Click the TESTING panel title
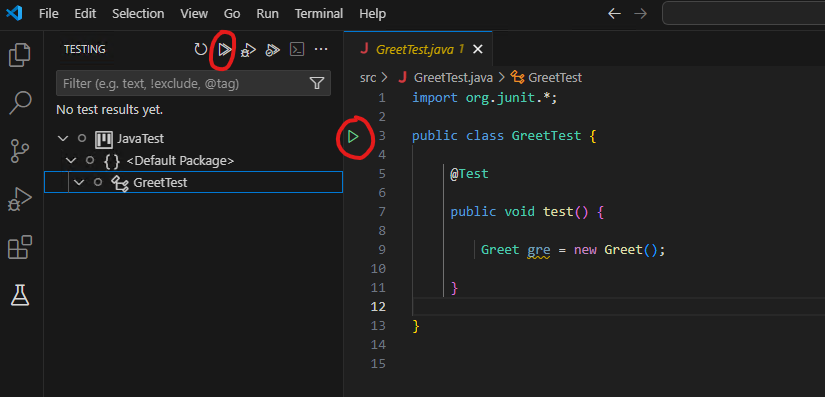This screenshot has width=825, height=397. click(85, 49)
